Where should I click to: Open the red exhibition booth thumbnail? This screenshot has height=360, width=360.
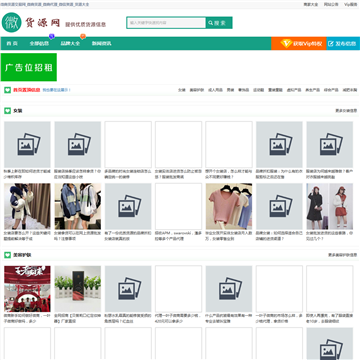pos(27,289)
